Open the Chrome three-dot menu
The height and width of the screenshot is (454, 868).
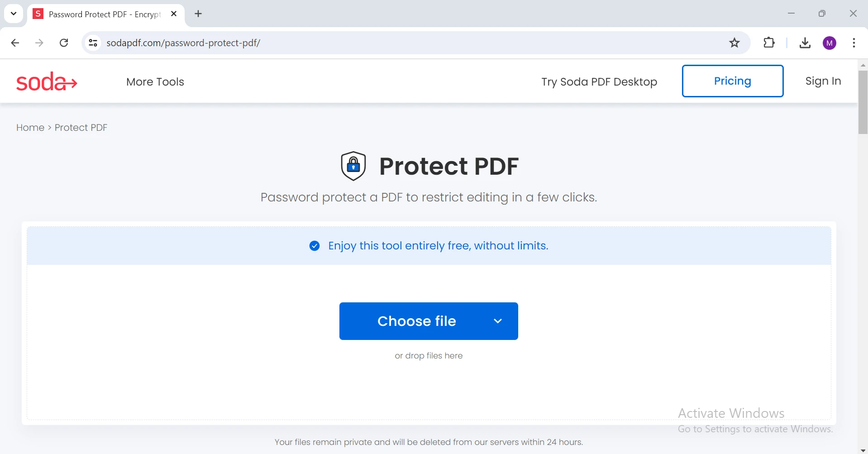point(854,43)
